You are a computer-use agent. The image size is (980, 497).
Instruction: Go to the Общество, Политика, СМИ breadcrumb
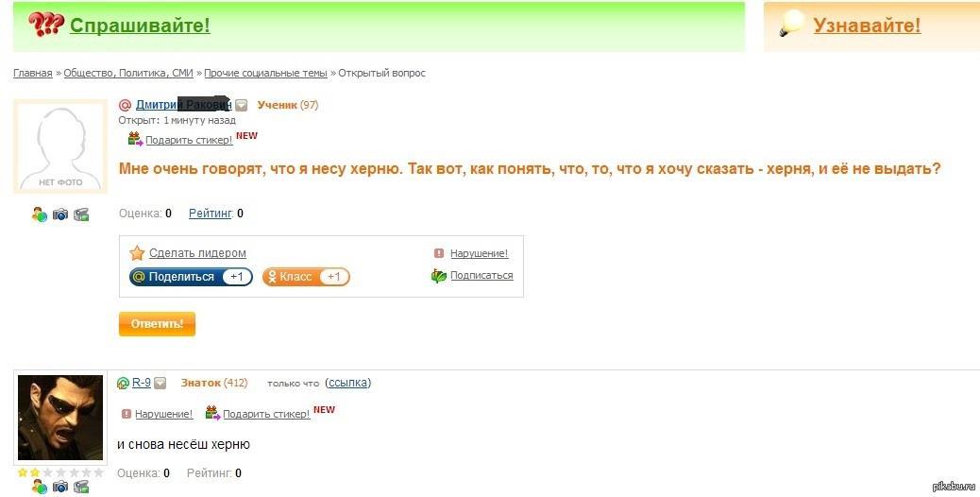tap(128, 73)
